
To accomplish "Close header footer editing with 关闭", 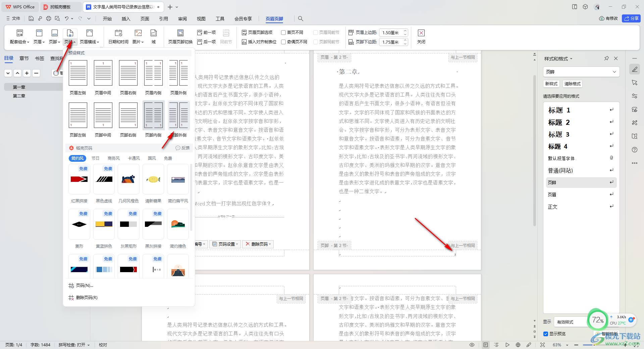I will coord(421,37).
